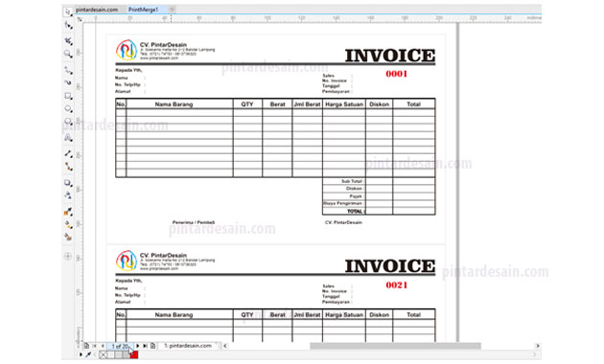This screenshot has width=604, height=364.
Task: Select 'Penerima / Pembeli' signature text
Action: coord(194,222)
